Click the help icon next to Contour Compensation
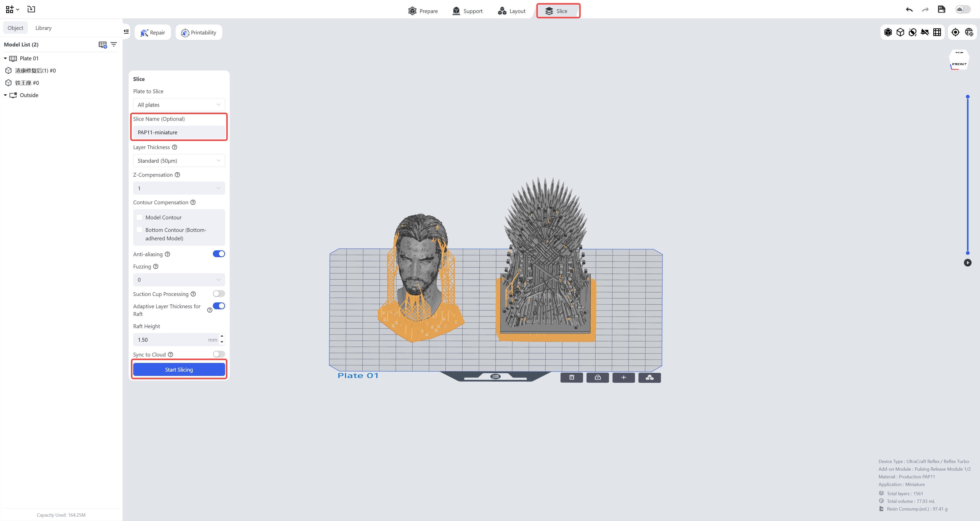 coord(193,202)
